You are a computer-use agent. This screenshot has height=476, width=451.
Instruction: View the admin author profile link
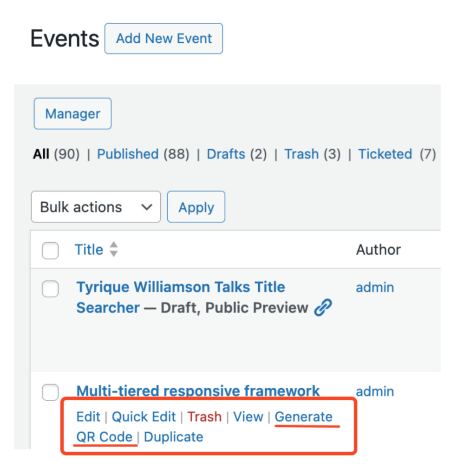click(x=375, y=287)
